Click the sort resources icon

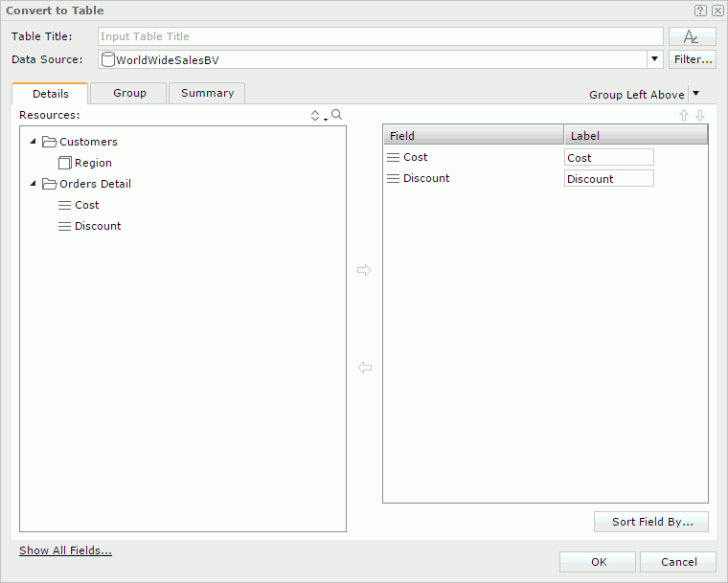[x=317, y=115]
